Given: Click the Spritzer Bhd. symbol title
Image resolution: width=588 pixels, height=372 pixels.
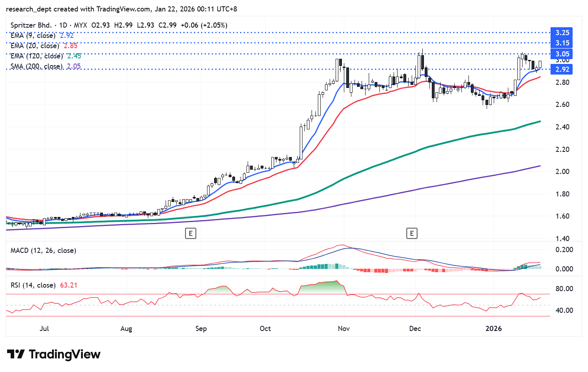Looking at the screenshot, I should pyautogui.click(x=31, y=25).
